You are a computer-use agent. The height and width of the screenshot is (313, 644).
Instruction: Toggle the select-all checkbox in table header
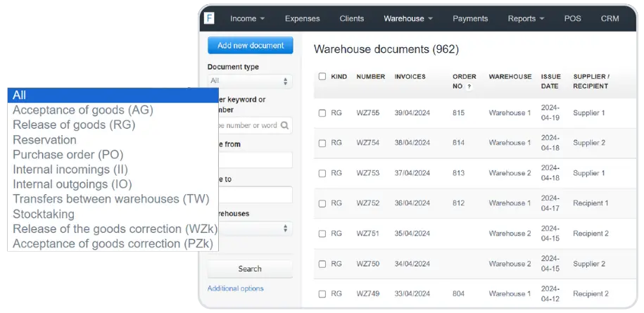coord(322,77)
